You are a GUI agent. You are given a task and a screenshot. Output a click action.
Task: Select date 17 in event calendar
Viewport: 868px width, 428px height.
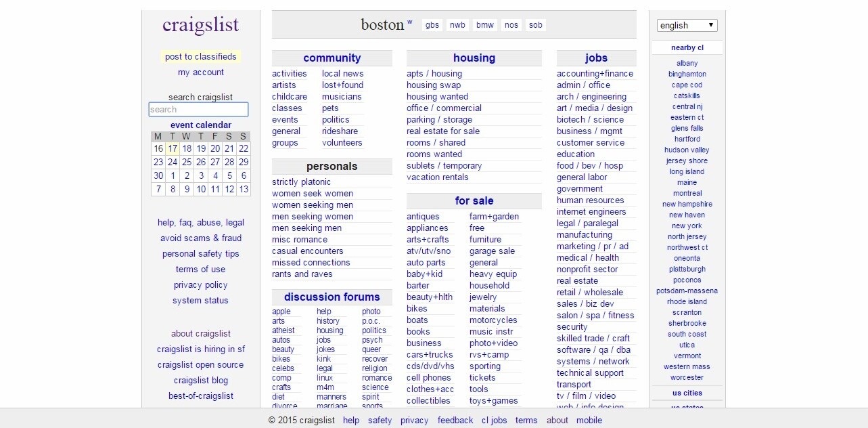[x=173, y=148]
